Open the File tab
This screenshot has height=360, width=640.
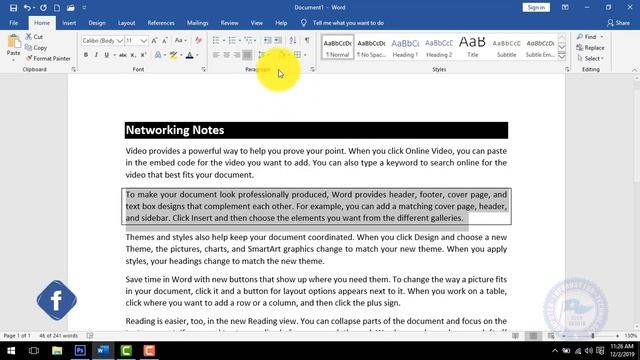coord(13,23)
